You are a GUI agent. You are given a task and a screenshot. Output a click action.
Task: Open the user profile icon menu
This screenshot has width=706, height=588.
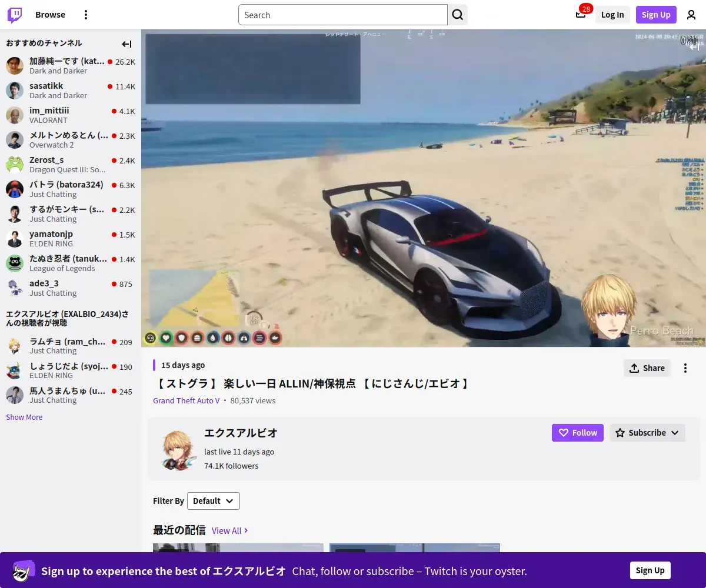click(691, 15)
